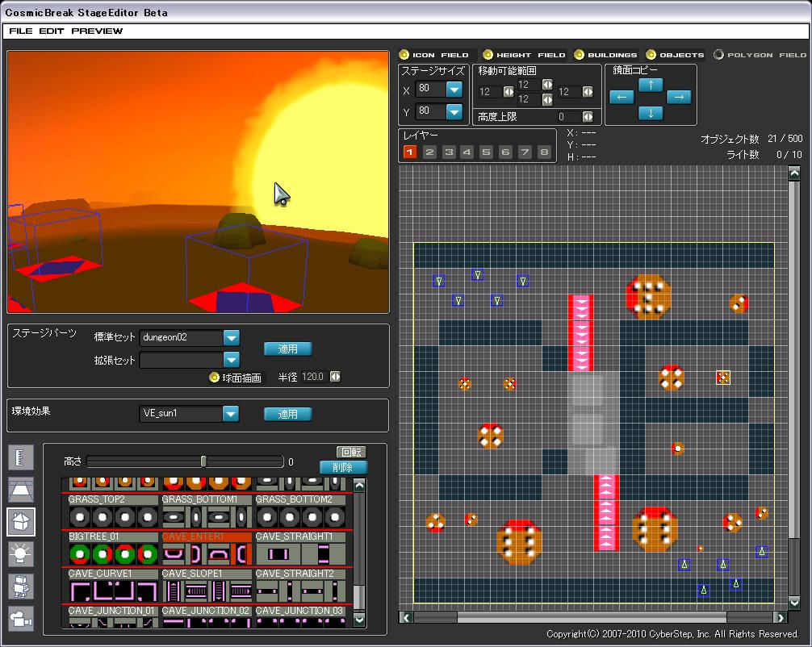Open the stage size X dropdown

(454, 89)
